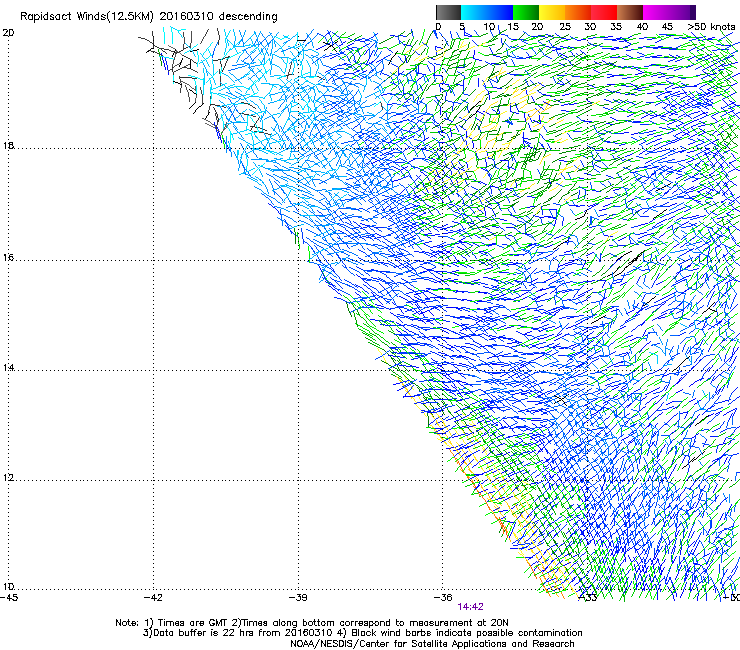740x650 pixels.
Task: Click the brown 35-40 knots color segment
Action: [x=631, y=12]
